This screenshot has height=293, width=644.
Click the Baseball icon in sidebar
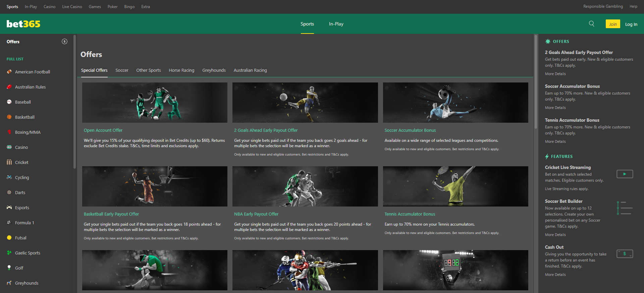pos(9,102)
